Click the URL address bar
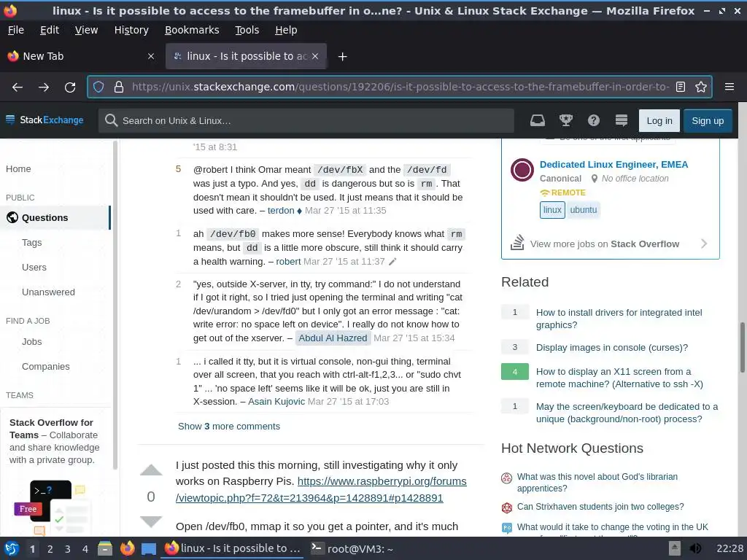The height and width of the screenshot is (560, 747). tap(400, 87)
